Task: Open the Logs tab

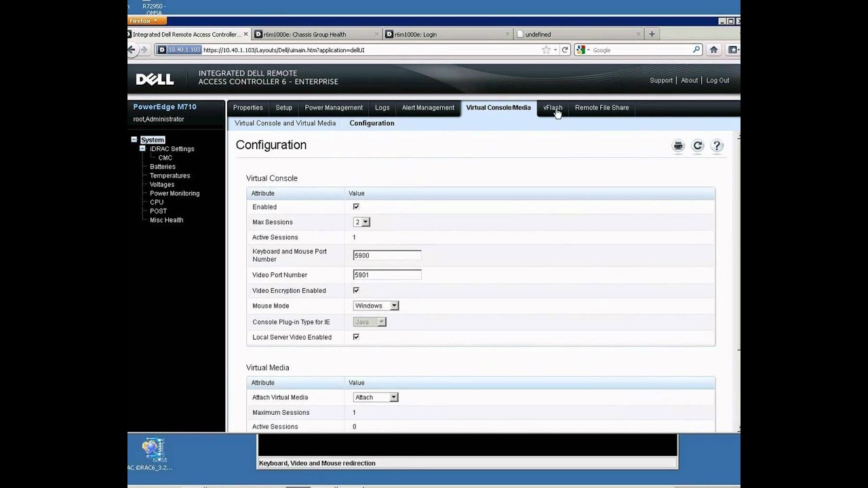Action: click(x=382, y=108)
